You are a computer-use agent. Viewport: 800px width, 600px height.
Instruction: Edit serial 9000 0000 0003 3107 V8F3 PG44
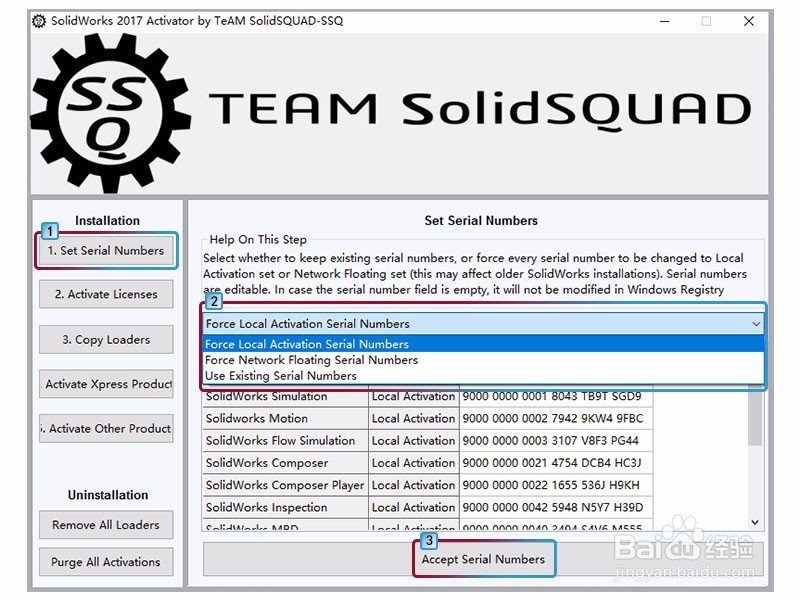[556, 441]
